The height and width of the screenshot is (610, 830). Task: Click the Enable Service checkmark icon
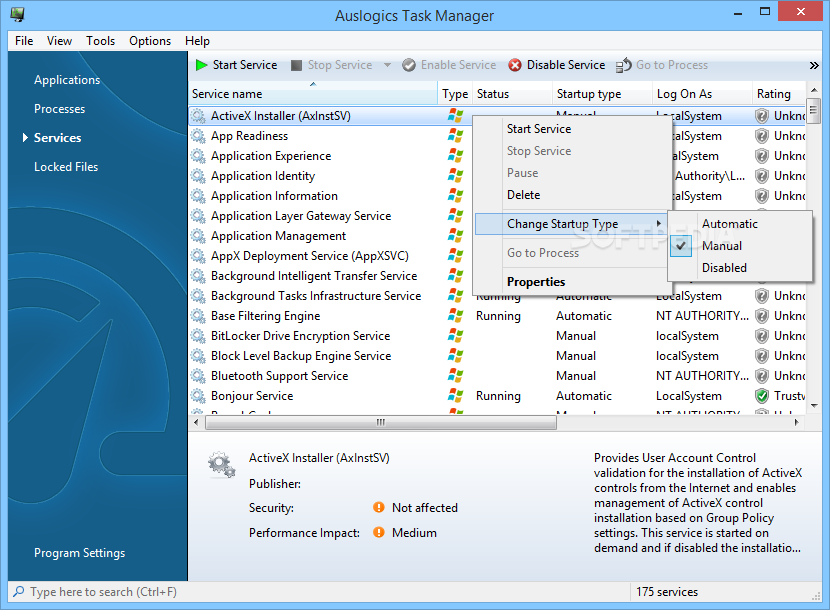pyautogui.click(x=409, y=65)
